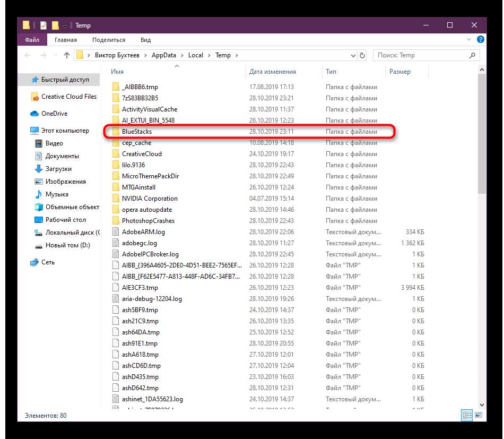Viewport: 504px width, 439px height.
Task: Switch to details view icon
Action: [x=467, y=415]
